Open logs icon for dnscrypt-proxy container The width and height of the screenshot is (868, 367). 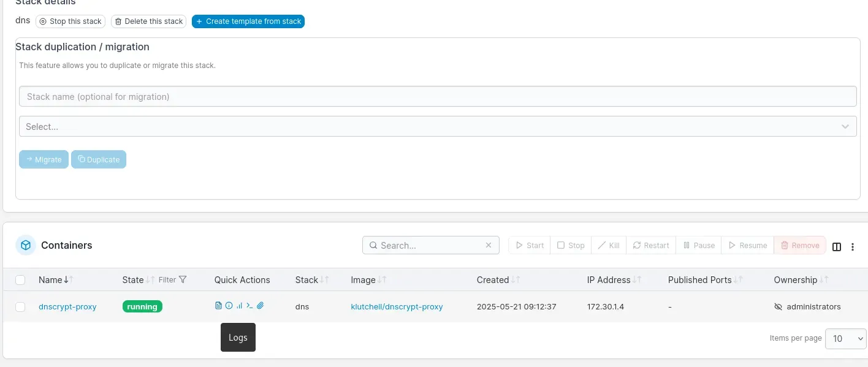tap(218, 305)
